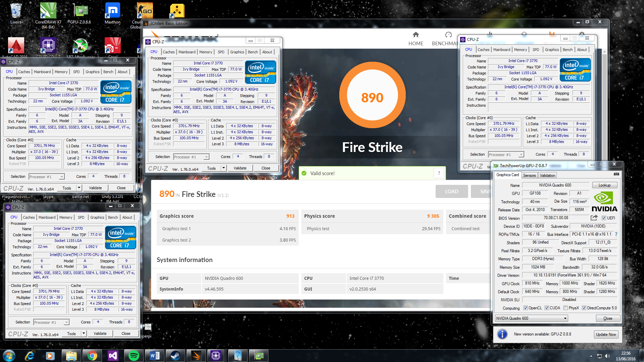Click the camera screenshot icon in GPU-Z
The height and width of the screenshot is (362, 644).
point(616,174)
